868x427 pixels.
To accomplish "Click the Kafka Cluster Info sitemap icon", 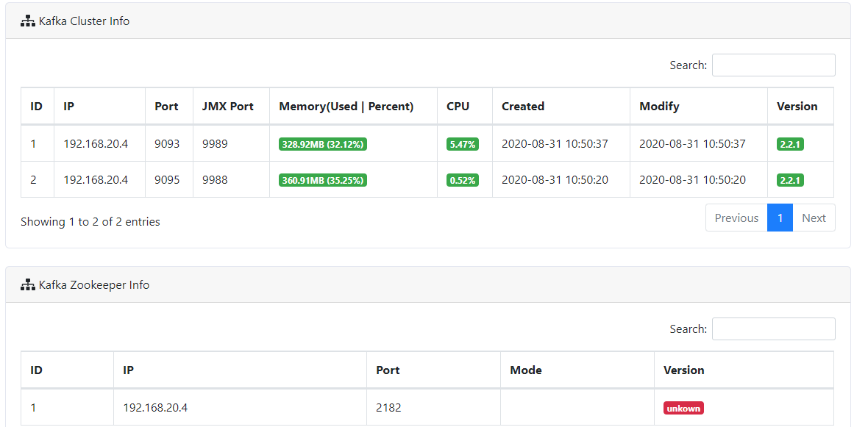I will click(x=28, y=21).
